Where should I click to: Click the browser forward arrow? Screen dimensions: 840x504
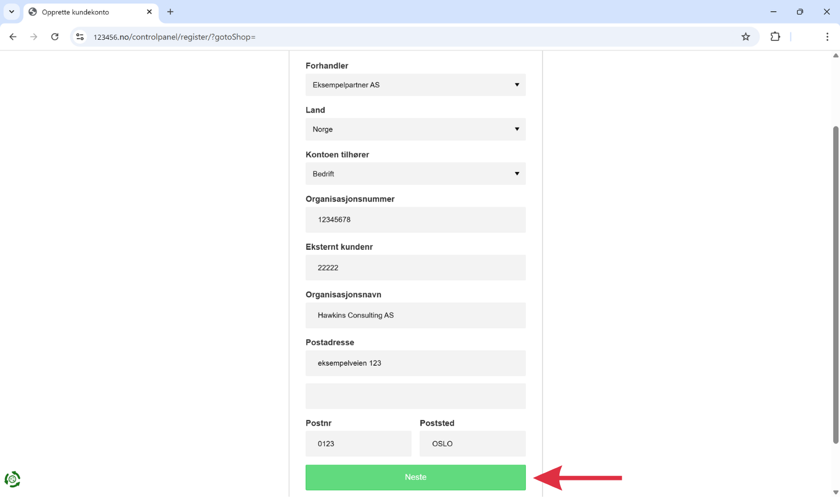click(x=34, y=37)
